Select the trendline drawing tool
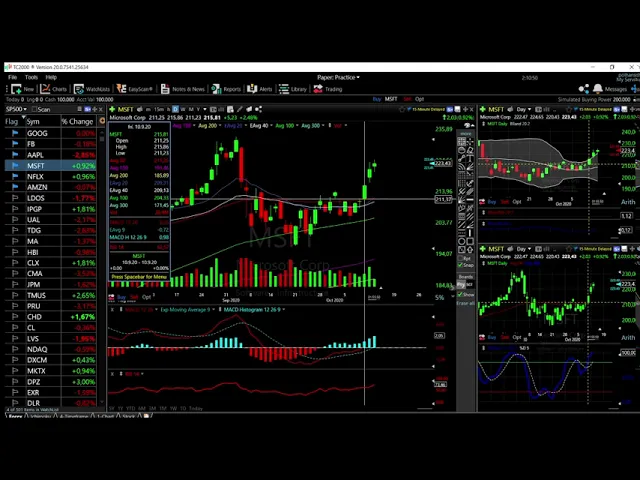 point(462,158)
